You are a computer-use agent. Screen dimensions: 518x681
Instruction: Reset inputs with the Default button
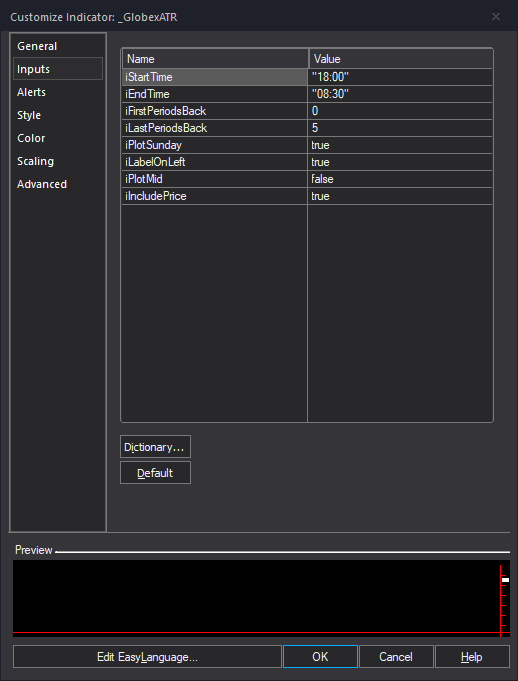click(x=155, y=473)
